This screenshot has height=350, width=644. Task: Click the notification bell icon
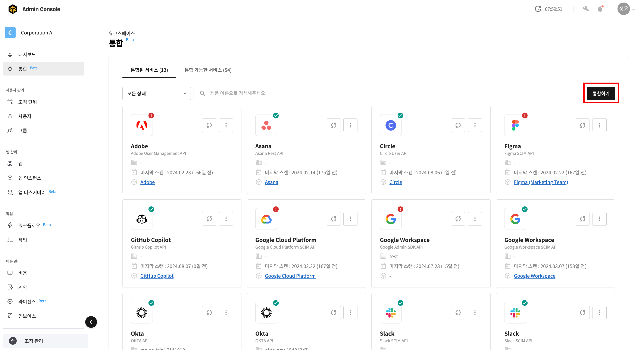click(600, 9)
